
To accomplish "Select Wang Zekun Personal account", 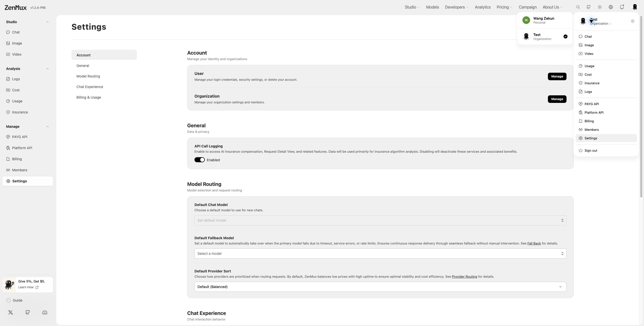I will point(545,20).
